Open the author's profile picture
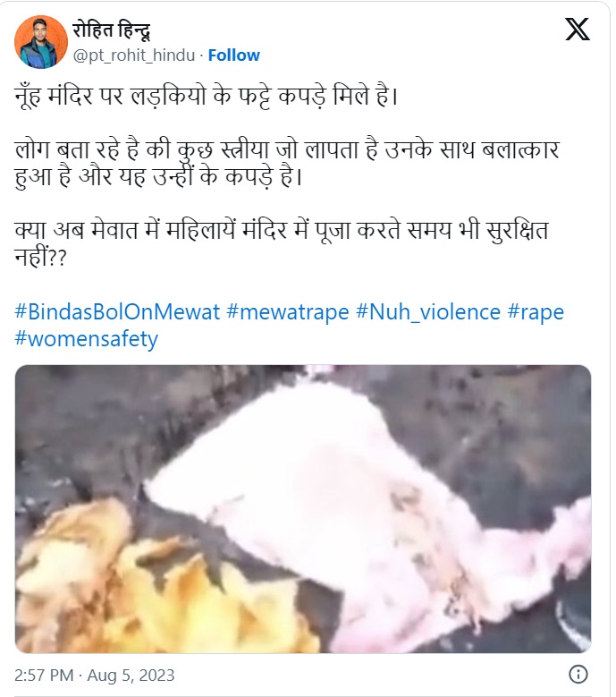 click(41, 42)
